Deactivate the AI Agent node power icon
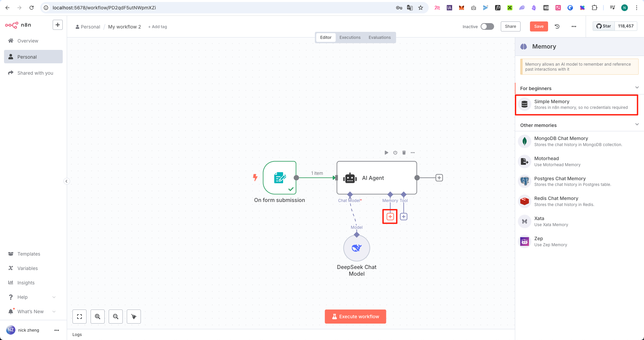This screenshot has height=340, width=644. coord(395,153)
